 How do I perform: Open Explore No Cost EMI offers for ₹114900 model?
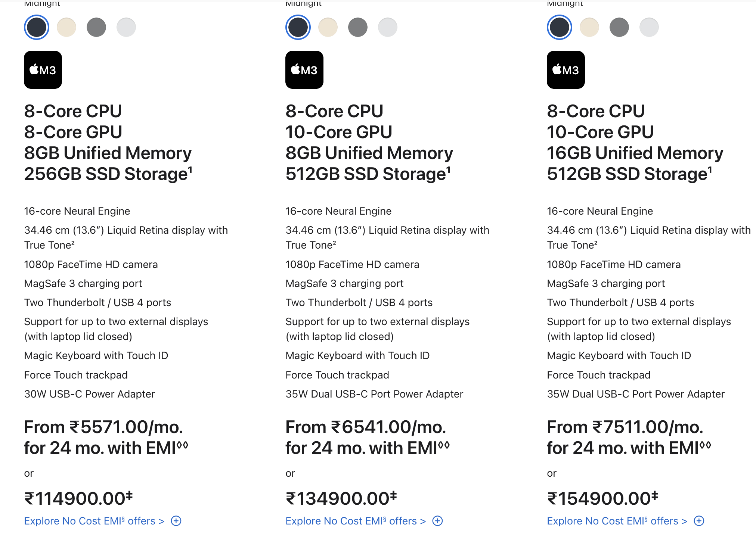pos(94,521)
